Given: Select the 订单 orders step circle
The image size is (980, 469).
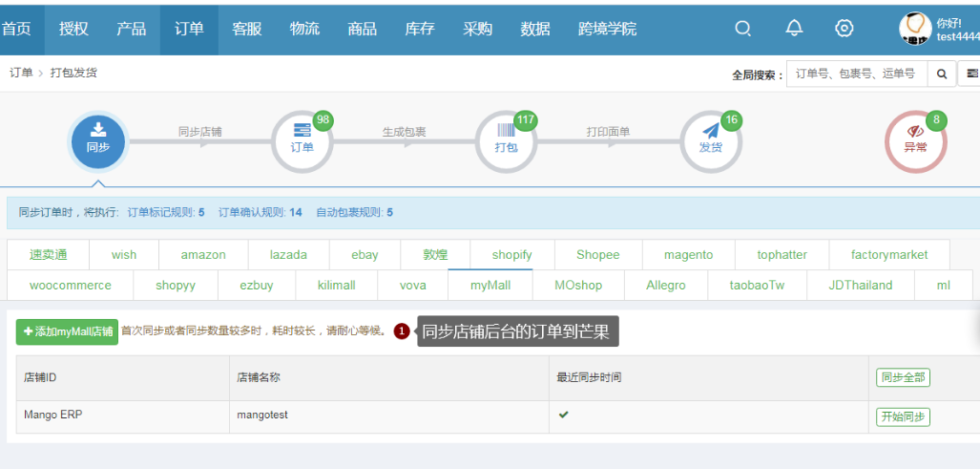Looking at the screenshot, I should coord(302,142).
